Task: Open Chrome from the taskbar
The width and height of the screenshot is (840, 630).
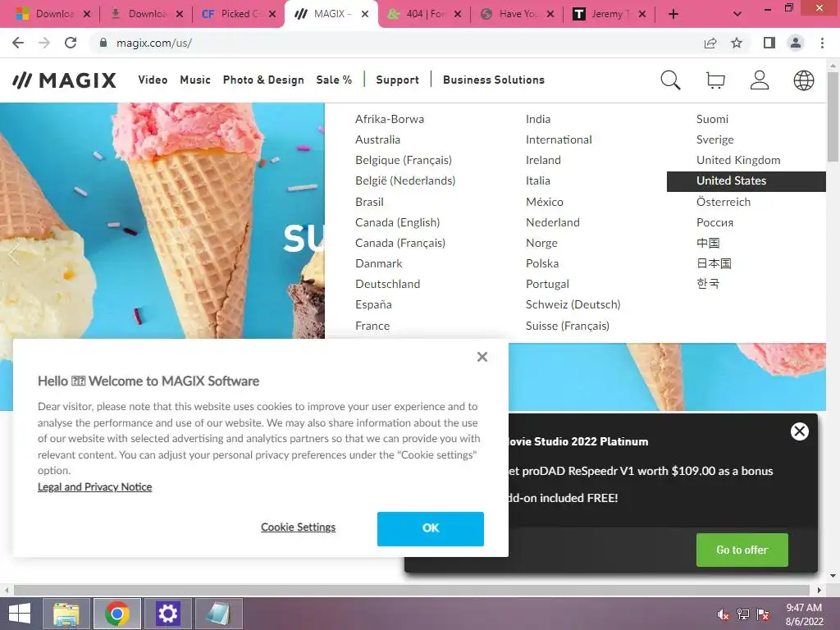Action: coord(117,614)
